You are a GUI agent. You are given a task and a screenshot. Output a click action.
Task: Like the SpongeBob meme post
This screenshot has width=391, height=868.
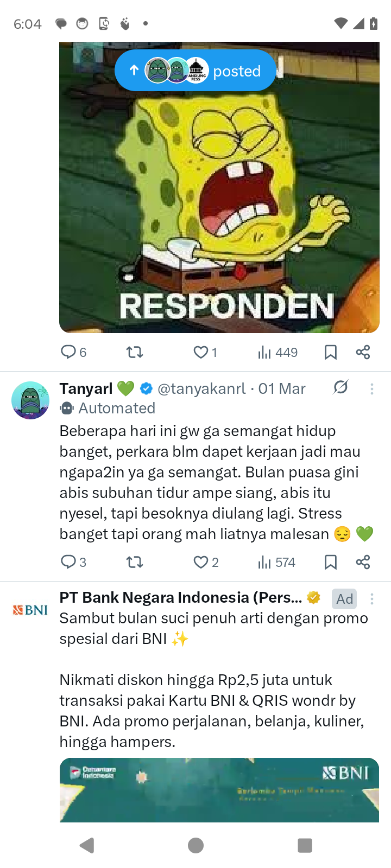(x=206, y=352)
